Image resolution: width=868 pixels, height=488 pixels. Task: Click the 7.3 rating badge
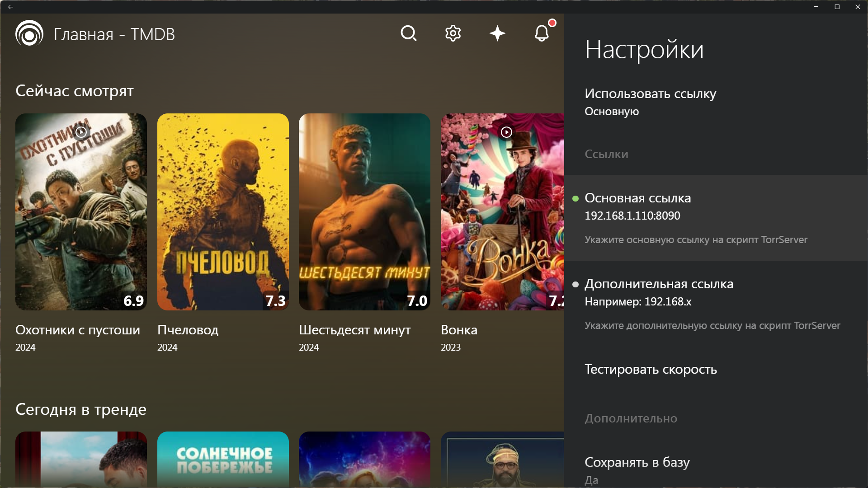click(275, 300)
